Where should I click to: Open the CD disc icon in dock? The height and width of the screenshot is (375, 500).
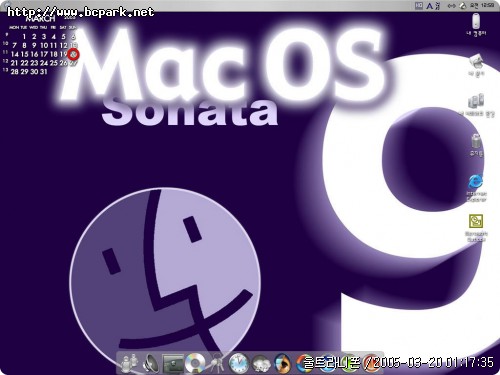tap(195, 363)
